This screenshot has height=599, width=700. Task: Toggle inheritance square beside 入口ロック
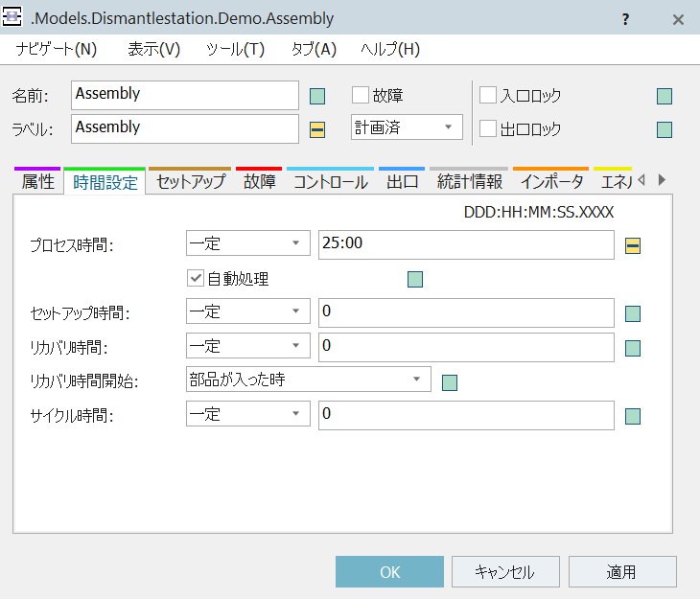pyautogui.click(x=665, y=96)
